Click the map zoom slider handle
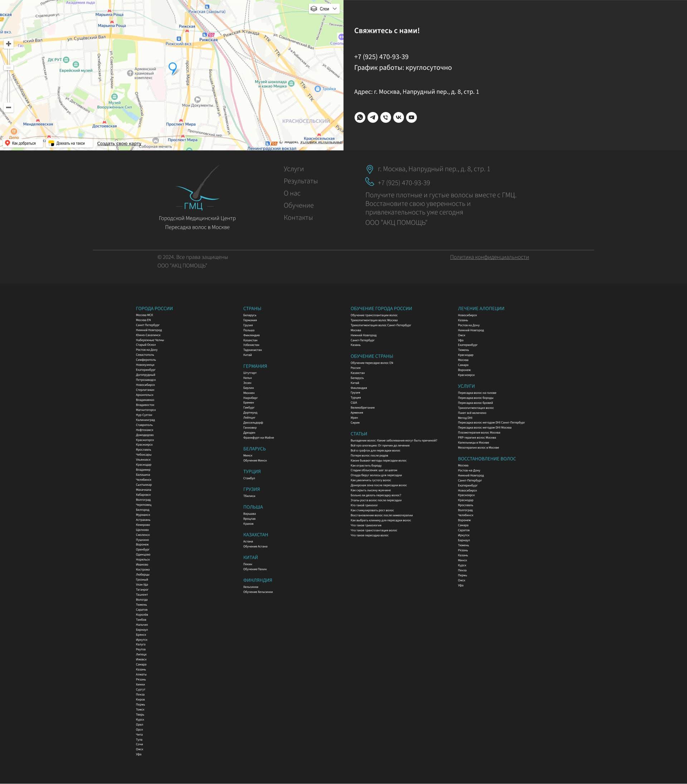The width and height of the screenshot is (687, 784). click(9, 68)
